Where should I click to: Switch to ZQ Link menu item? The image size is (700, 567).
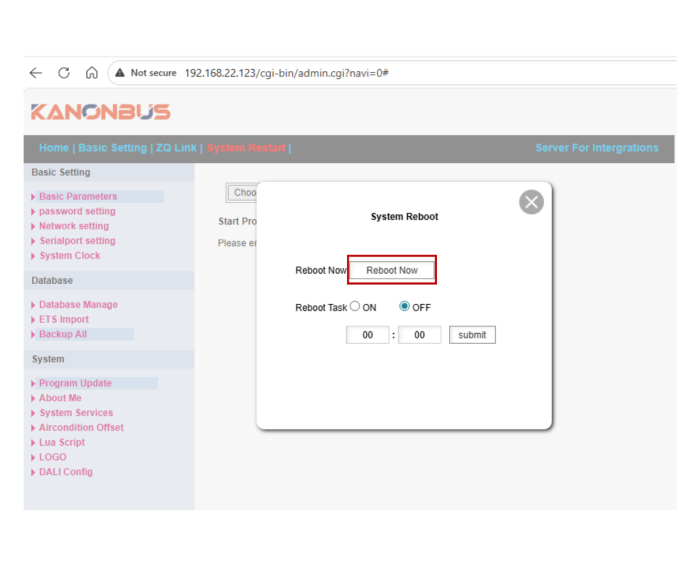click(176, 148)
